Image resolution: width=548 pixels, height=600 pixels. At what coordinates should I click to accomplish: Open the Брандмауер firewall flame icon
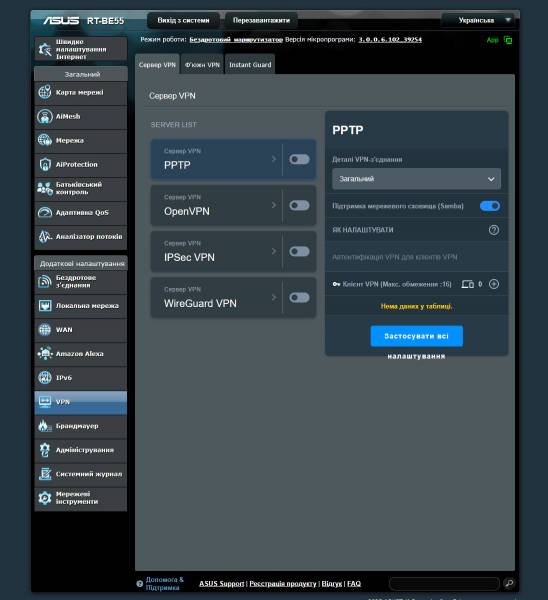[x=45, y=426]
